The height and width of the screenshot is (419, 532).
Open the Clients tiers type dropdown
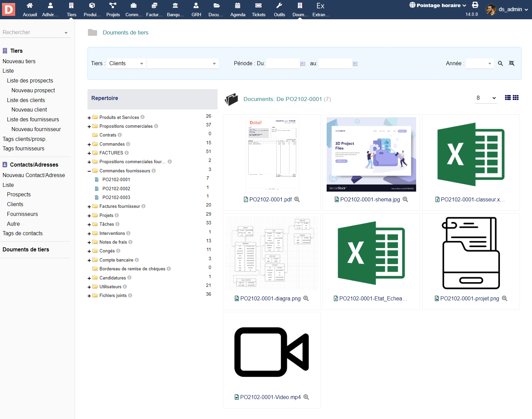point(126,64)
